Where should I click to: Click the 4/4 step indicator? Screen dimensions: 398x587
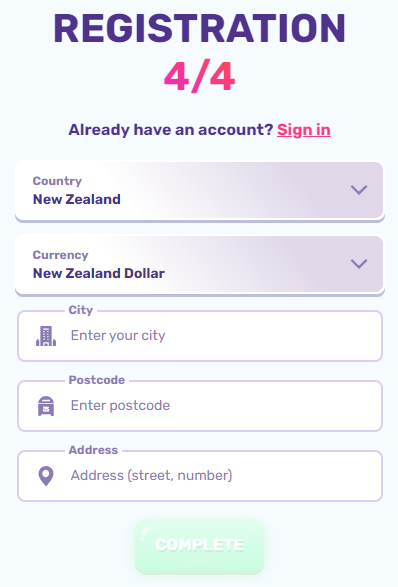(x=200, y=77)
